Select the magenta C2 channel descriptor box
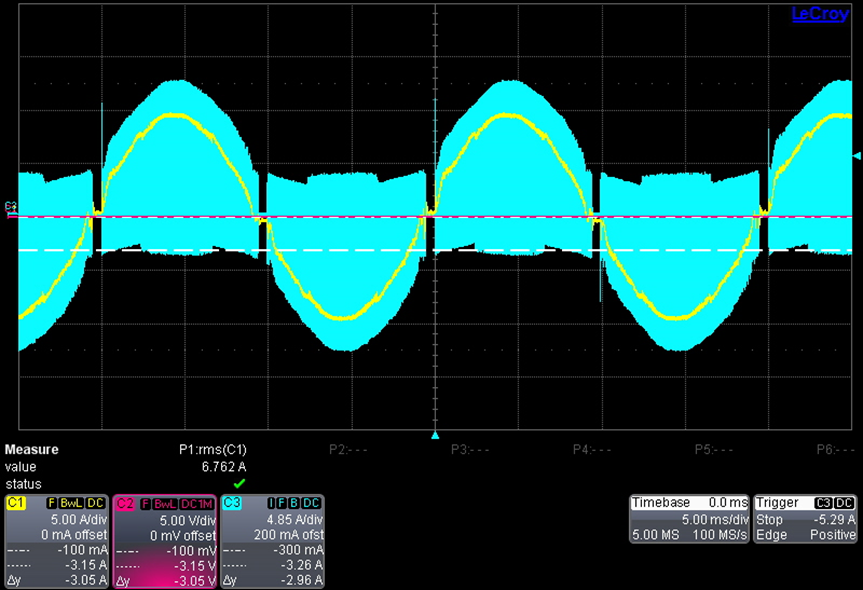 click(x=164, y=541)
